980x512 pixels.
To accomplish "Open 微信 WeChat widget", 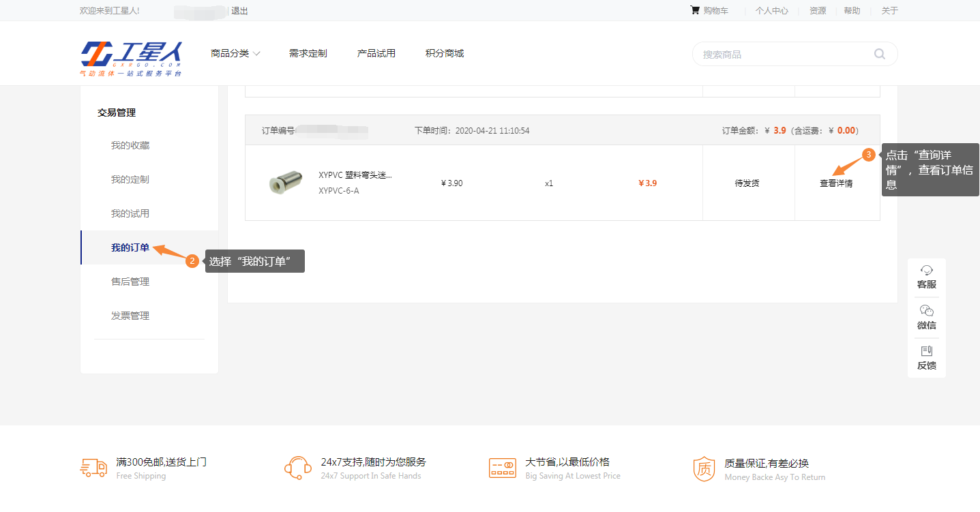I will [x=926, y=318].
